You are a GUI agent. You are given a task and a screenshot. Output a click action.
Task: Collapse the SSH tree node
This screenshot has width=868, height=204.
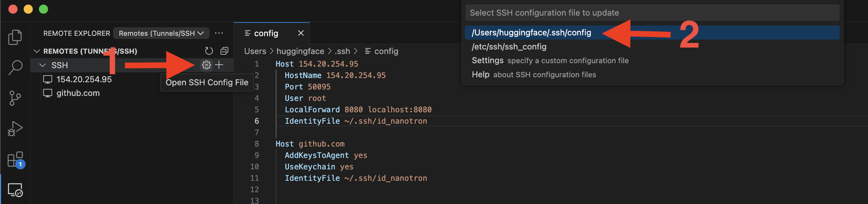43,65
